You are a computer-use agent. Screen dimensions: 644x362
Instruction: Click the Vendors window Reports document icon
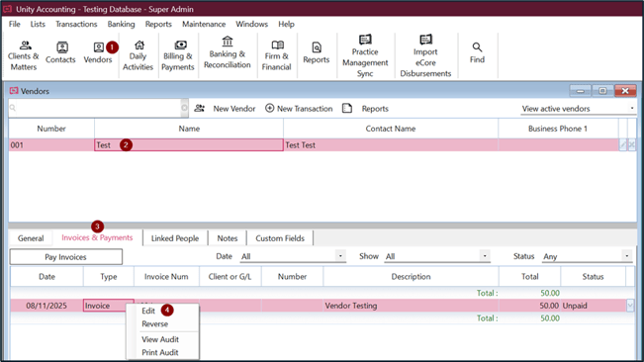pyautogui.click(x=347, y=108)
